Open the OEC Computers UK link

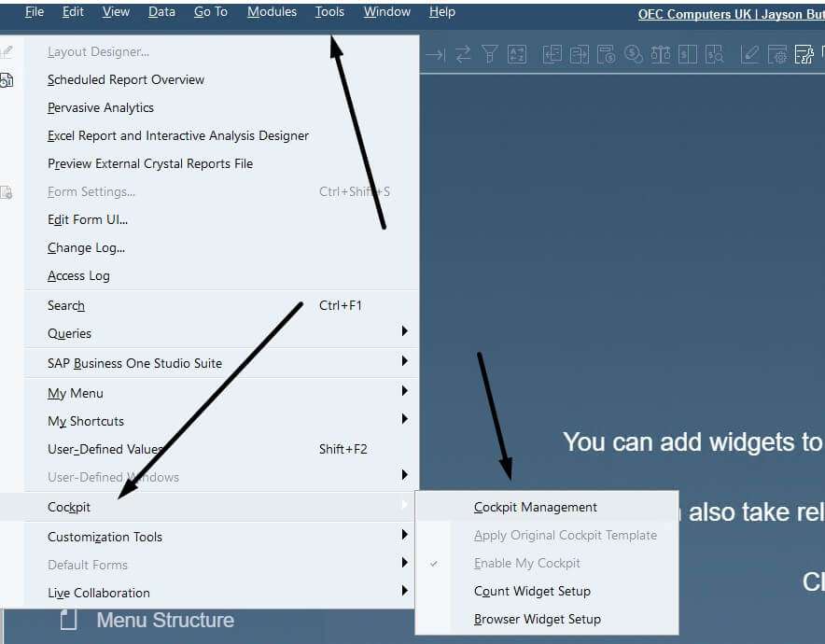tap(732, 14)
